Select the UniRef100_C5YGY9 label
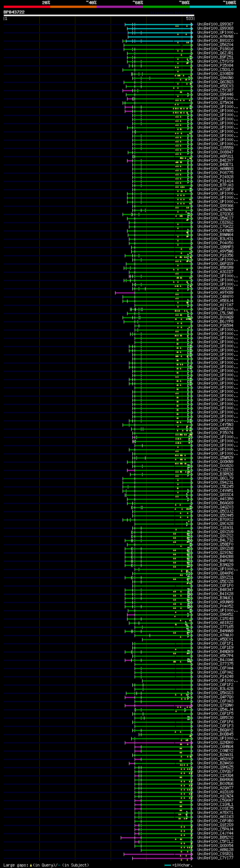Image resolution: width=240 pixels, height=868 pixels. coord(215,61)
